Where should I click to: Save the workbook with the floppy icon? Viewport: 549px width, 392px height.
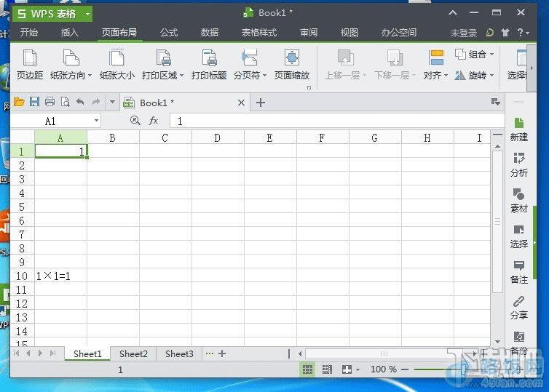click(x=34, y=102)
